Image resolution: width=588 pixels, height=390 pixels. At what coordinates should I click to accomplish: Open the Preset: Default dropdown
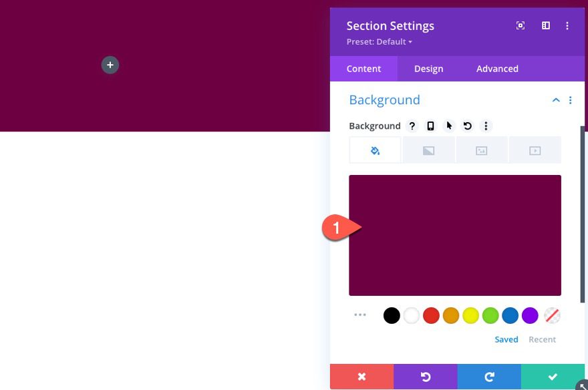pos(380,41)
